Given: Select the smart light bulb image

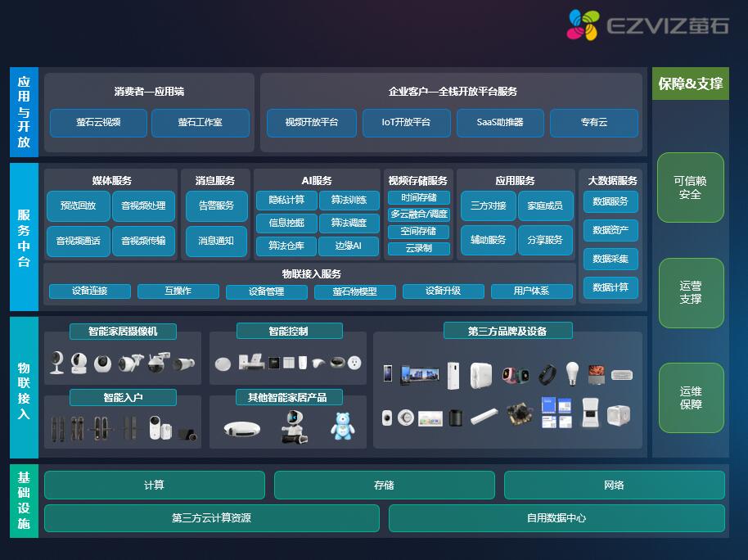Looking at the screenshot, I should tap(572, 373).
